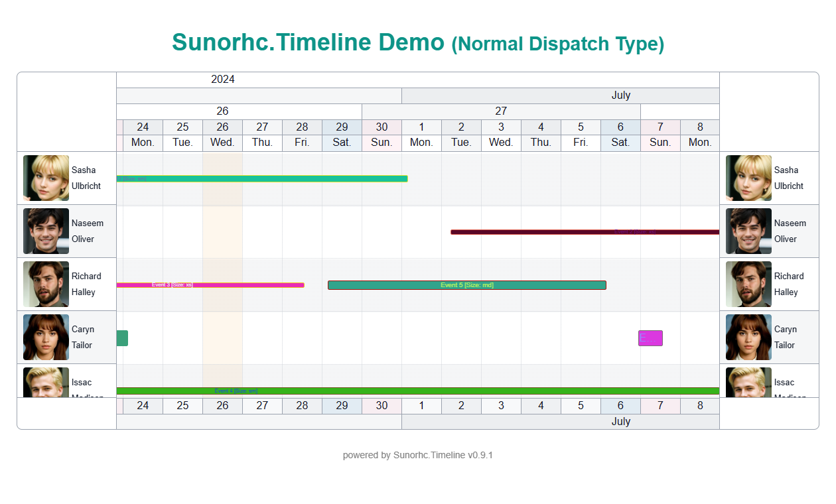Click Issac Madison's avatar photo on the left
836x504 pixels.
[45, 385]
